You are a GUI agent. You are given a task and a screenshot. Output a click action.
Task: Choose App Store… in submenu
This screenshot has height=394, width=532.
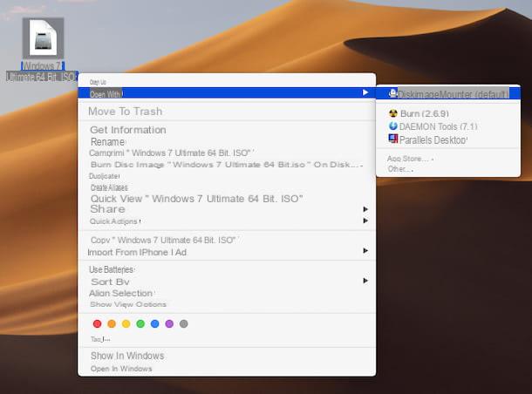pos(410,159)
